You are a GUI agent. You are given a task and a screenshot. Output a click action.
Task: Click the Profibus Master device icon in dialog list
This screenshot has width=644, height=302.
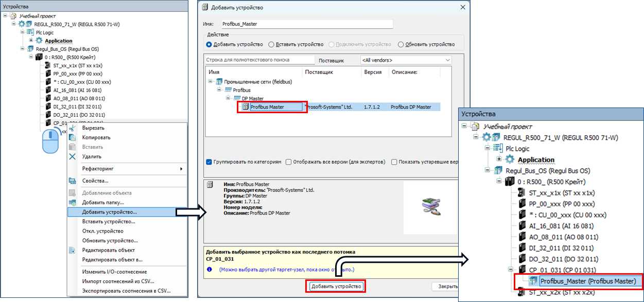(245, 107)
